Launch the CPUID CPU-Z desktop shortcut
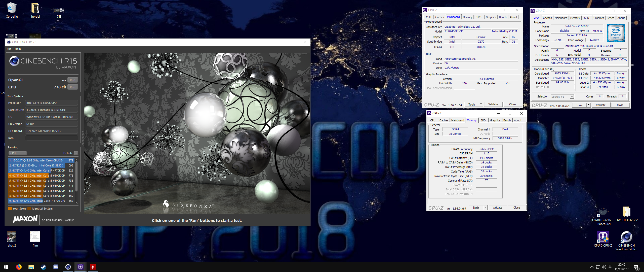 tap(603, 239)
